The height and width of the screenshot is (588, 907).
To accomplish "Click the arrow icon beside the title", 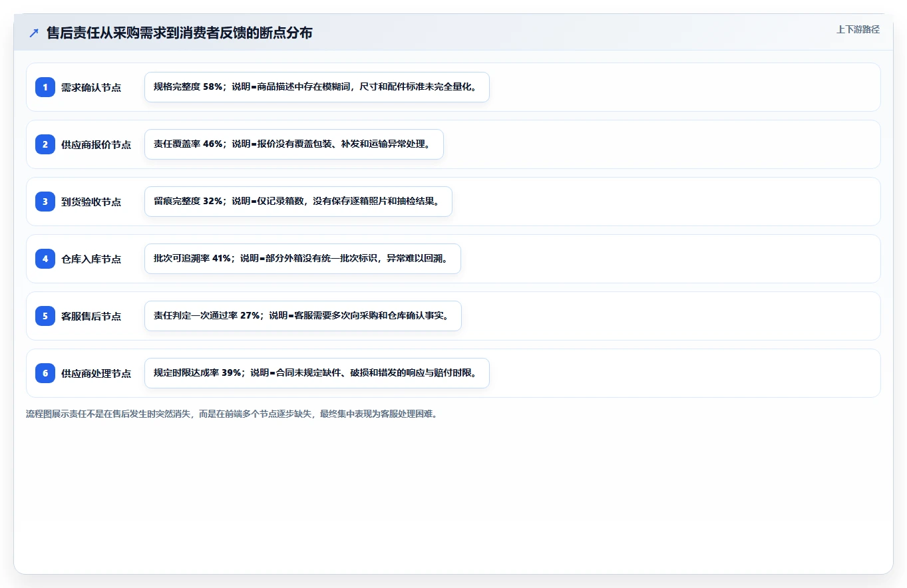I will tap(34, 33).
